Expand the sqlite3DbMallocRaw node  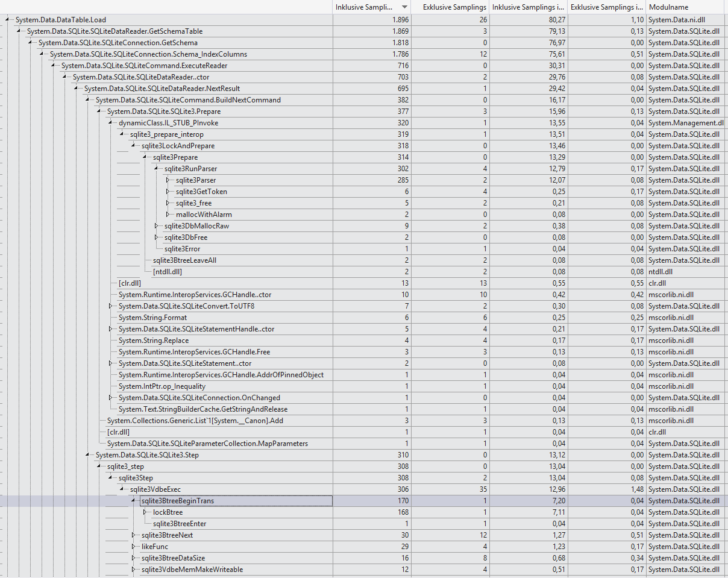pyautogui.click(x=157, y=226)
